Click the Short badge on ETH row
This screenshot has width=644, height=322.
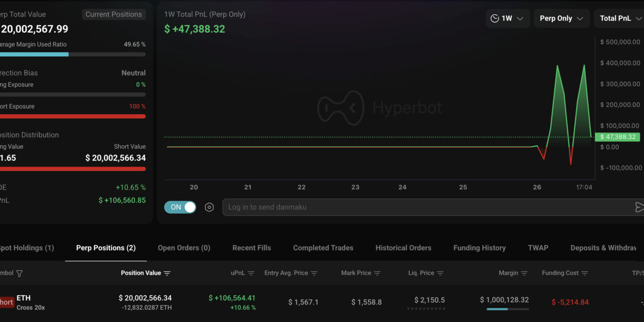(7, 302)
